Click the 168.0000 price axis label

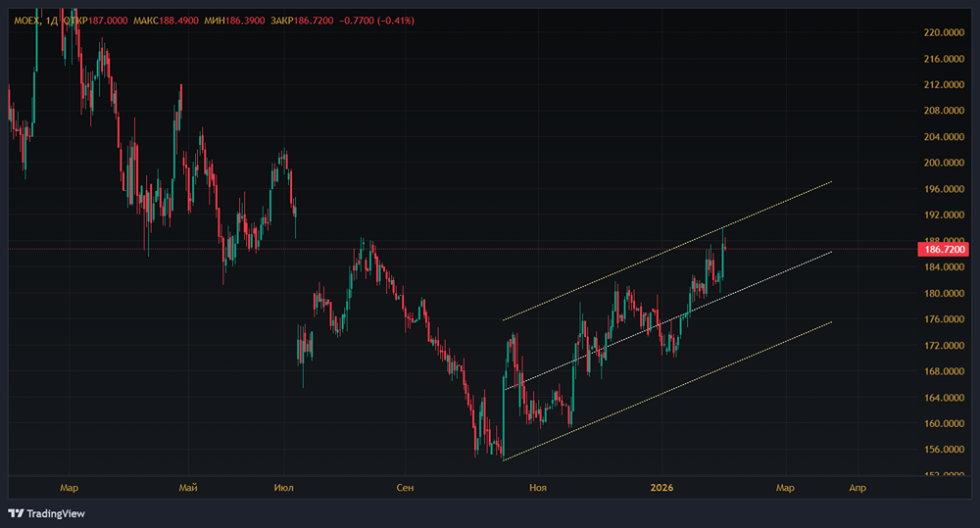(944, 371)
